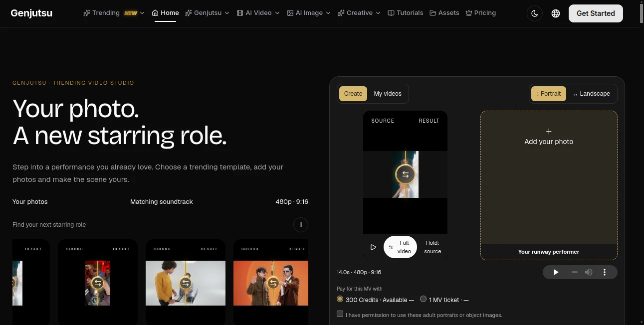This screenshot has width=644, height=325.
Task: Pause the template carousel
Action: (301, 225)
